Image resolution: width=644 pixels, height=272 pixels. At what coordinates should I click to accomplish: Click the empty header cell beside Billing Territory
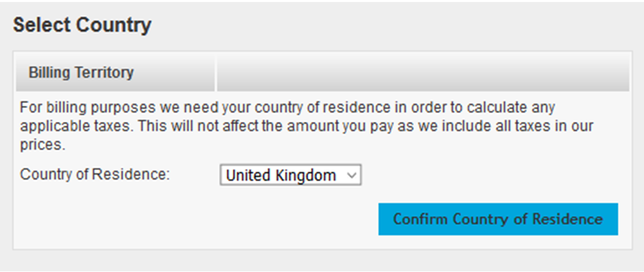point(422,72)
